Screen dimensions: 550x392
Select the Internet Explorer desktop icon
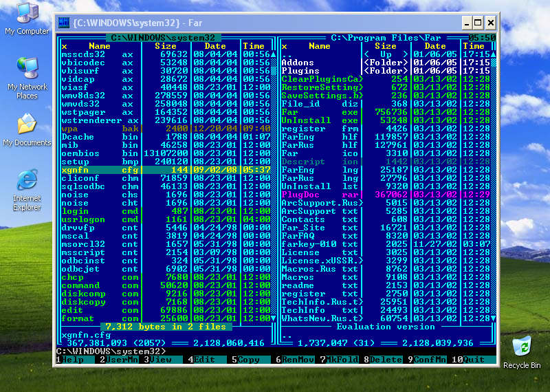click(27, 190)
